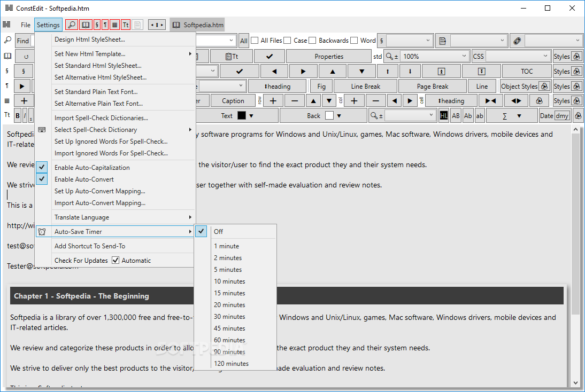585x392 pixels.
Task: Click the AB uppercase button
Action: click(x=456, y=116)
